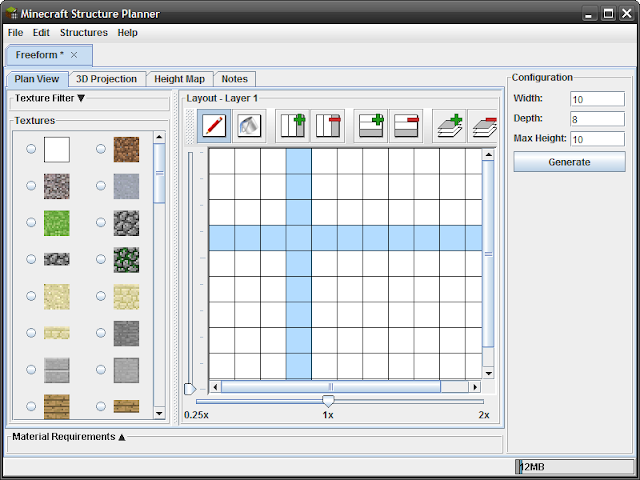Select the pencil draw tool
The image size is (640, 480).
pyautogui.click(x=214, y=126)
